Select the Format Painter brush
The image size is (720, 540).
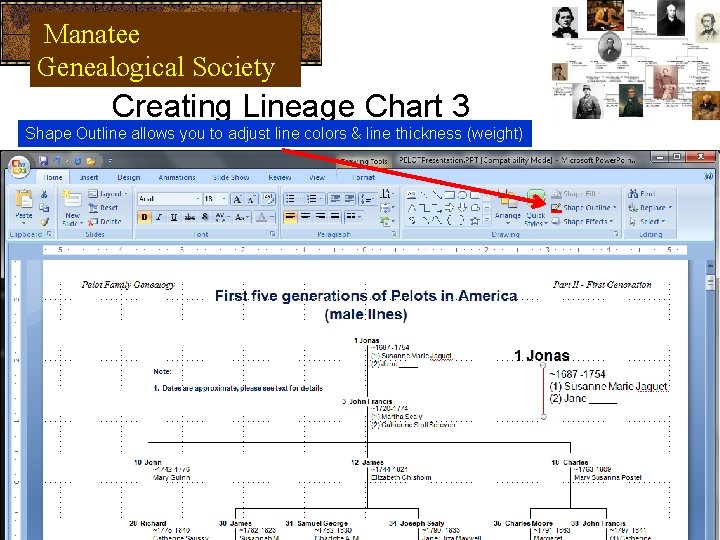point(44,222)
